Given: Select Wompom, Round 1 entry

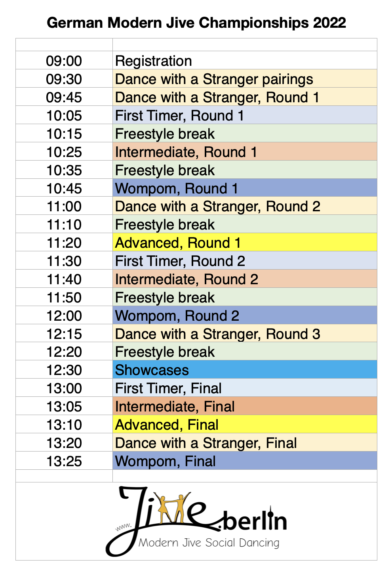Looking at the screenshot, I should pos(245,188).
